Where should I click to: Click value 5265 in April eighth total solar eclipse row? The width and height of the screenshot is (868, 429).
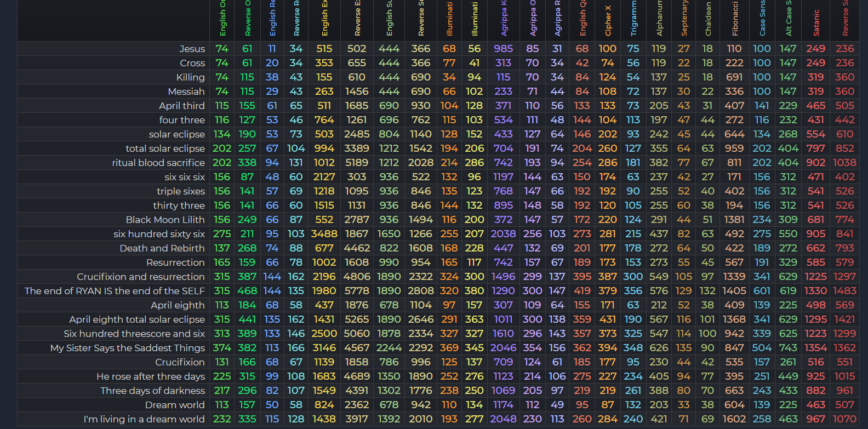357,319
